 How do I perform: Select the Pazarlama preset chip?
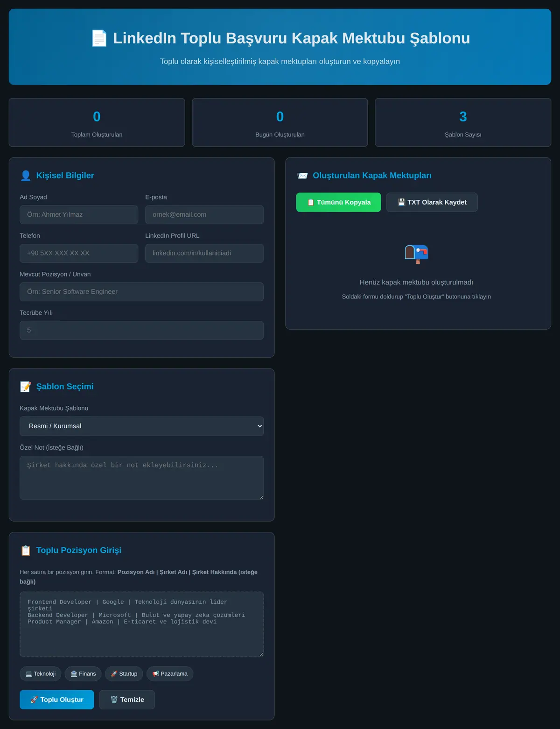pos(170,674)
